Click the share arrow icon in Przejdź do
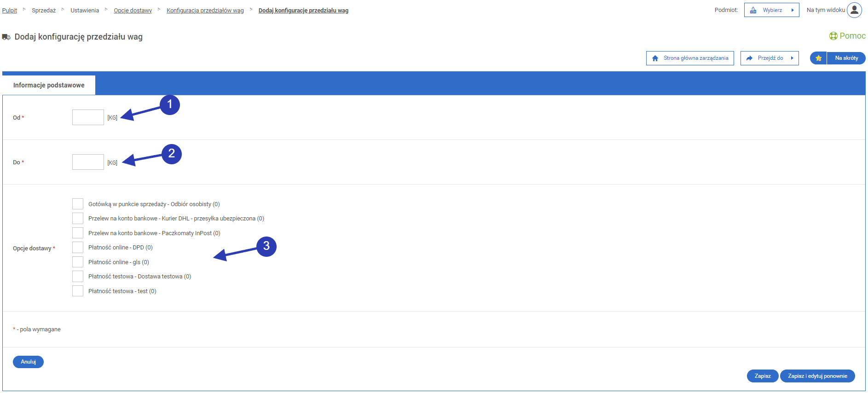Image resolution: width=868 pixels, height=393 pixels. pos(749,58)
